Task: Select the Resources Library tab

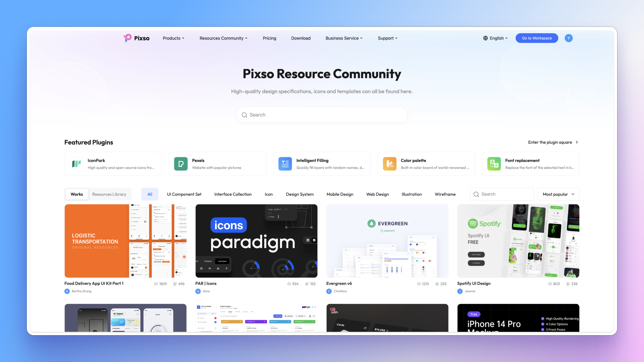Action: [109, 194]
